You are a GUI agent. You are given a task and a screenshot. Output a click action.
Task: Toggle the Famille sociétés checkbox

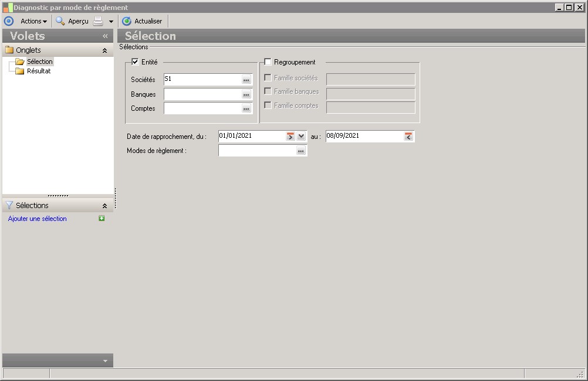click(268, 77)
